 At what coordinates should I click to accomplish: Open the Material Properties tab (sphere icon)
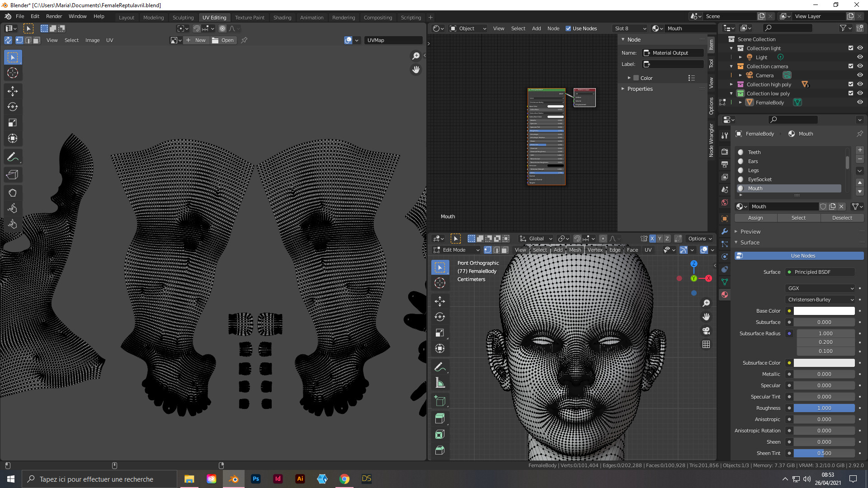[x=725, y=295]
